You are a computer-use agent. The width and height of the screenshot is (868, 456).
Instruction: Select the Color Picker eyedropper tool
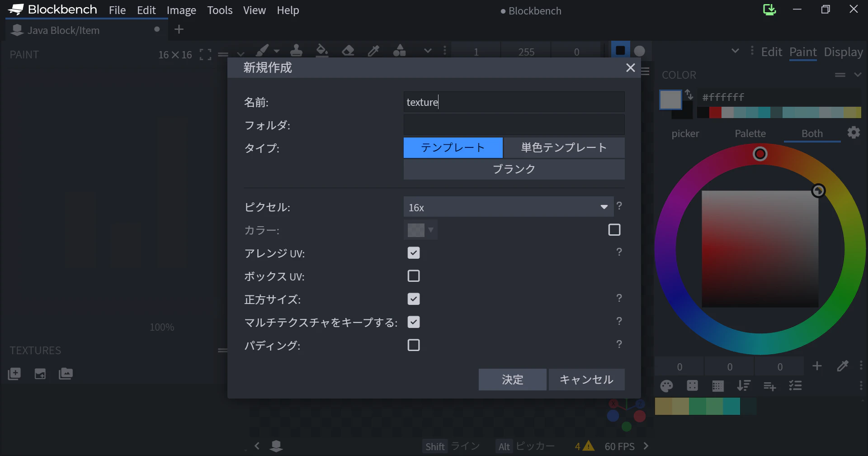tap(373, 50)
